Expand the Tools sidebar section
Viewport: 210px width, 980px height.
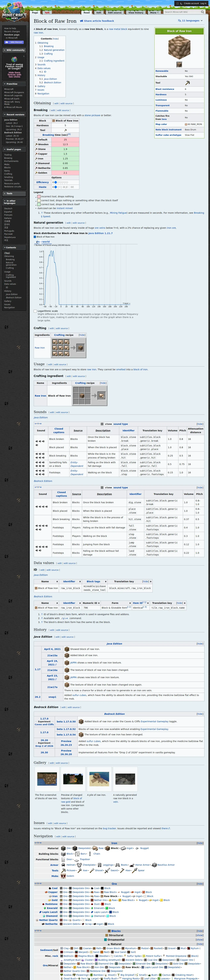pyautogui.click(x=14, y=194)
